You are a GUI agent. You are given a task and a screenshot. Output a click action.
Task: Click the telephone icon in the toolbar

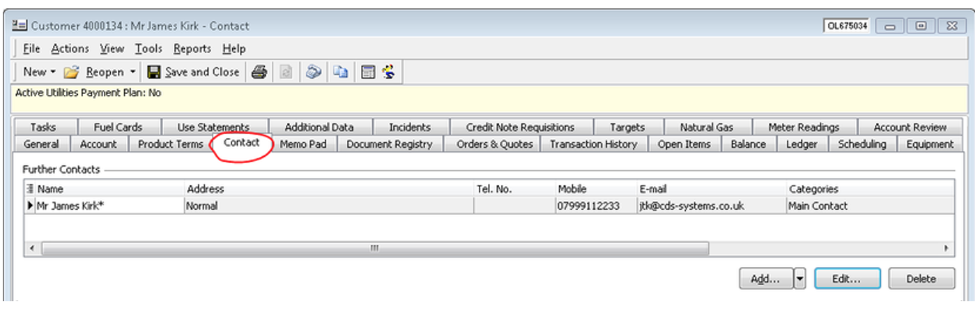pyautogui.click(x=314, y=72)
